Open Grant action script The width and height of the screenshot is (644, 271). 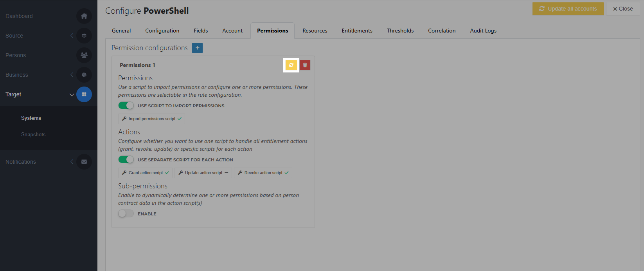coord(146,173)
